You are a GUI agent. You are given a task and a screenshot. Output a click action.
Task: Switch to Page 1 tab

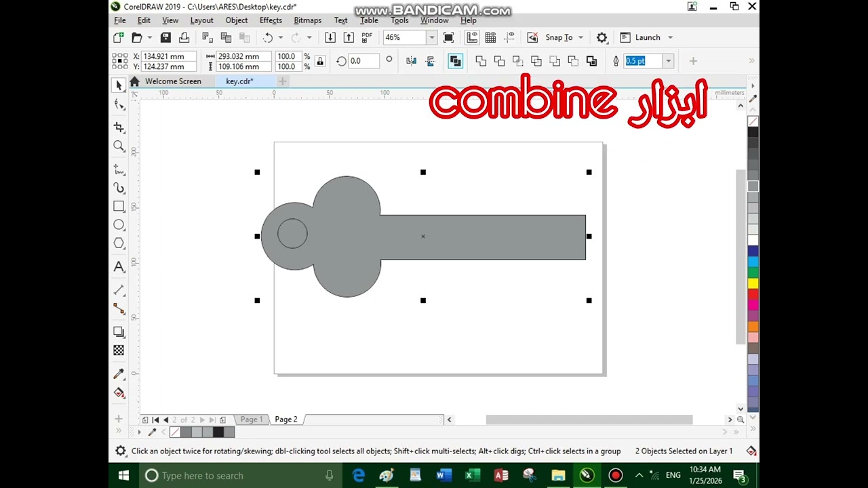pyautogui.click(x=251, y=420)
